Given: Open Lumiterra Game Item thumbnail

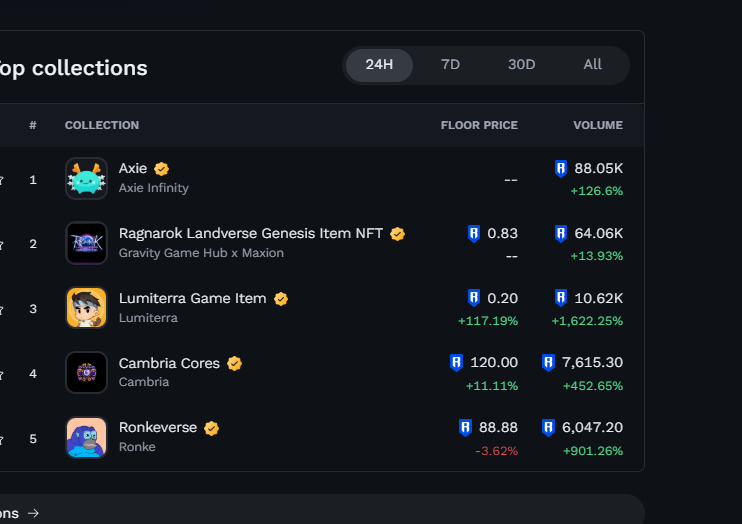Looking at the screenshot, I should [x=86, y=308].
